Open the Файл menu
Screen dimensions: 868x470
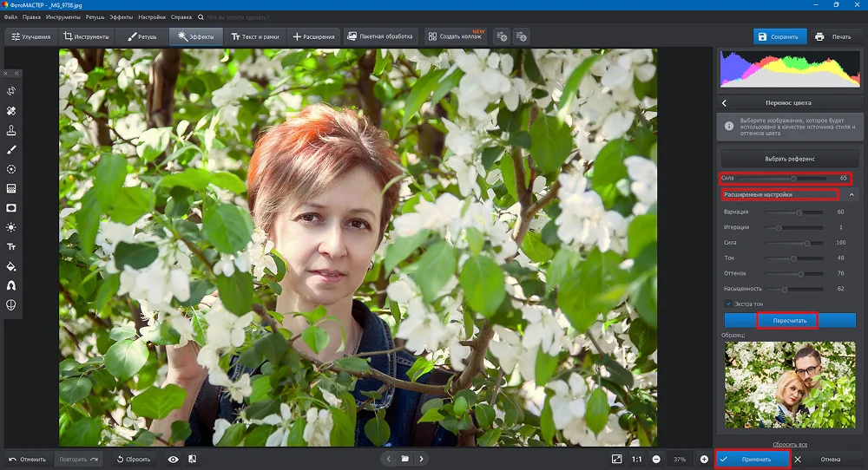[10, 17]
